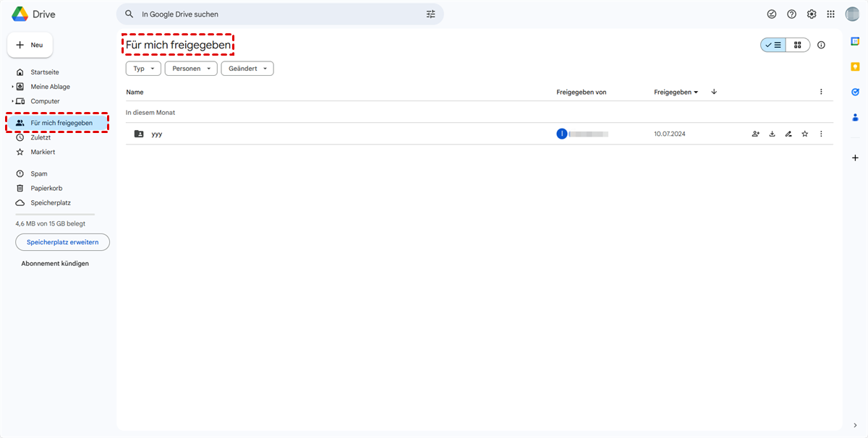This screenshot has height=438, width=868.
Task: Open the Personen filter dropdown
Action: (191, 69)
